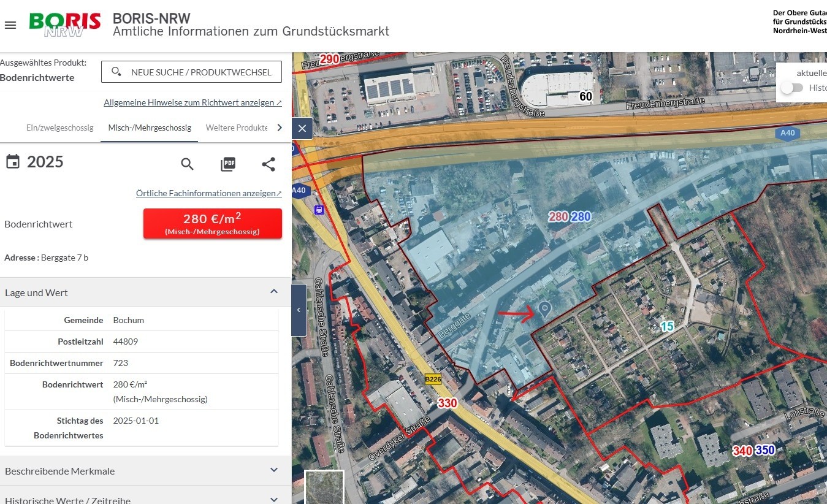
Task: Click the location pin marker on map
Action: 544,309
